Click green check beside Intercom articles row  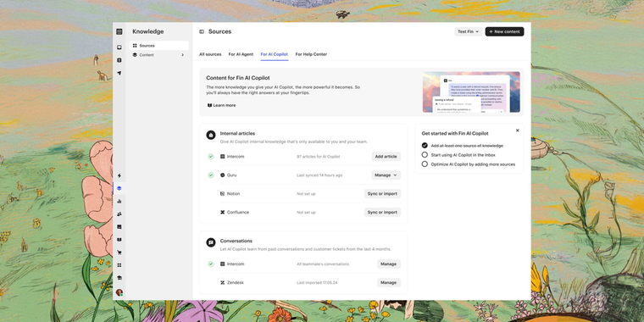tap(211, 157)
